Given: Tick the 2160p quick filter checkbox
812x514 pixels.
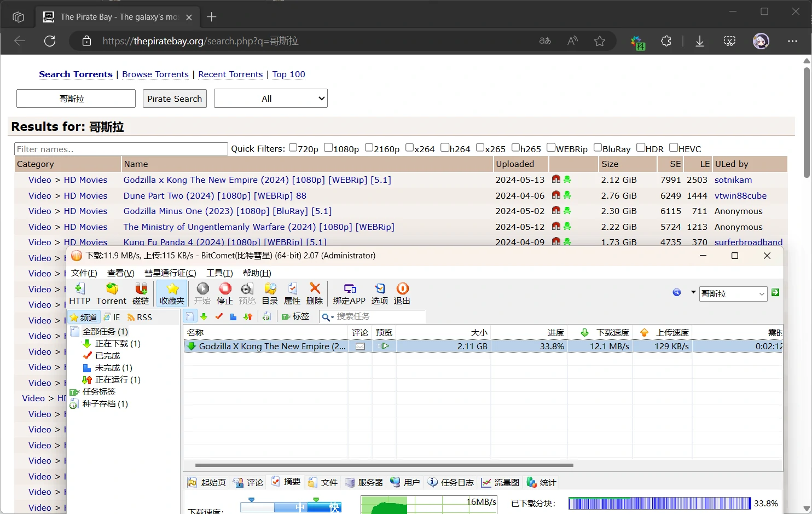Looking at the screenshot, I should [369, 148].
